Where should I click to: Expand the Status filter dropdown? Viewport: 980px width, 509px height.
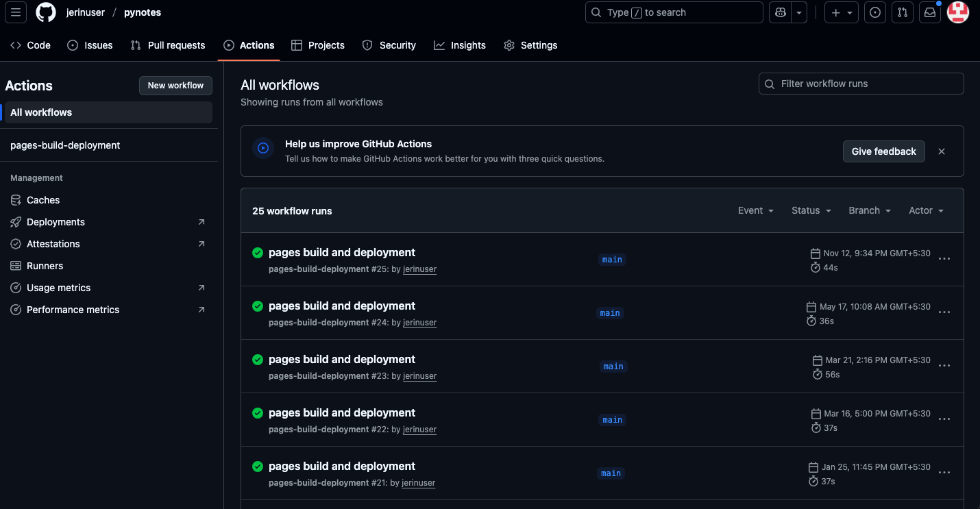[811, 210]
